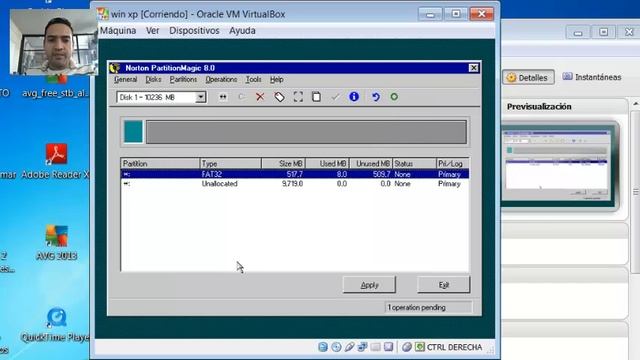Click the PartitionMagic title bar app icon
The width and height of the screenshot is (640, 360).
(x=115, y=68)
